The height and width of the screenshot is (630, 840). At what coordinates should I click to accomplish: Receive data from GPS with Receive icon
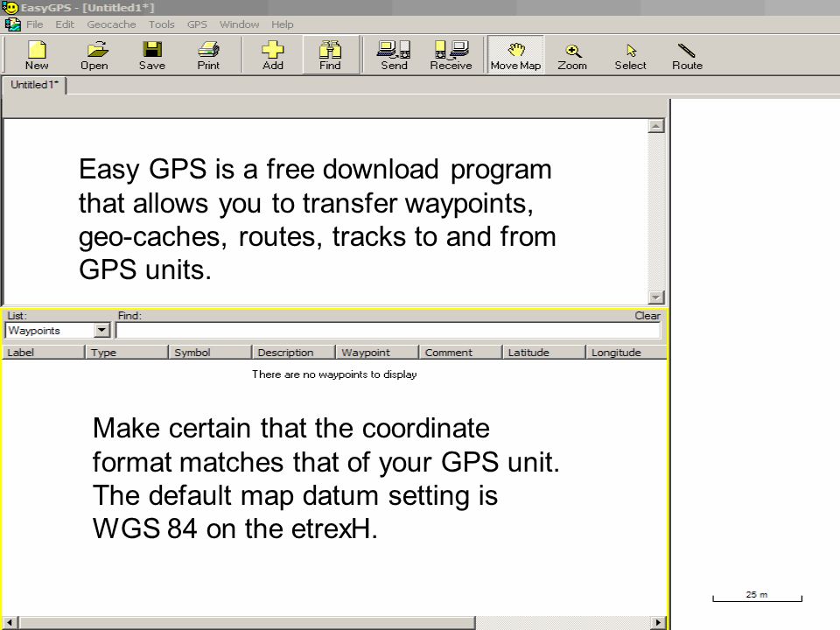point(451,55)
